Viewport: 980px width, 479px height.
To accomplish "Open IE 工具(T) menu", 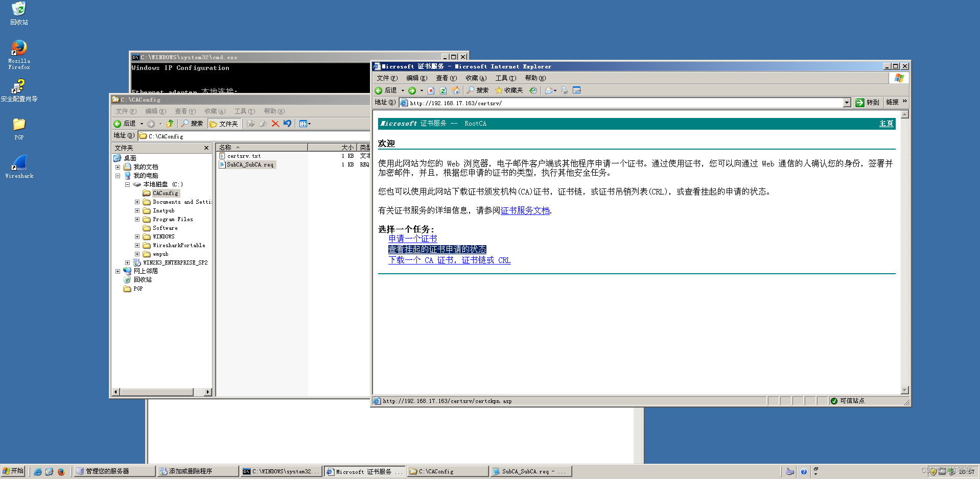I will coord(505,78).
